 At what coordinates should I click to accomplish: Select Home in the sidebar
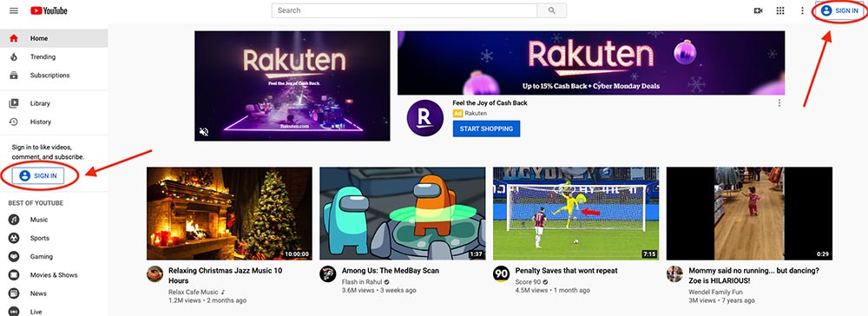(x=54, y=38)
